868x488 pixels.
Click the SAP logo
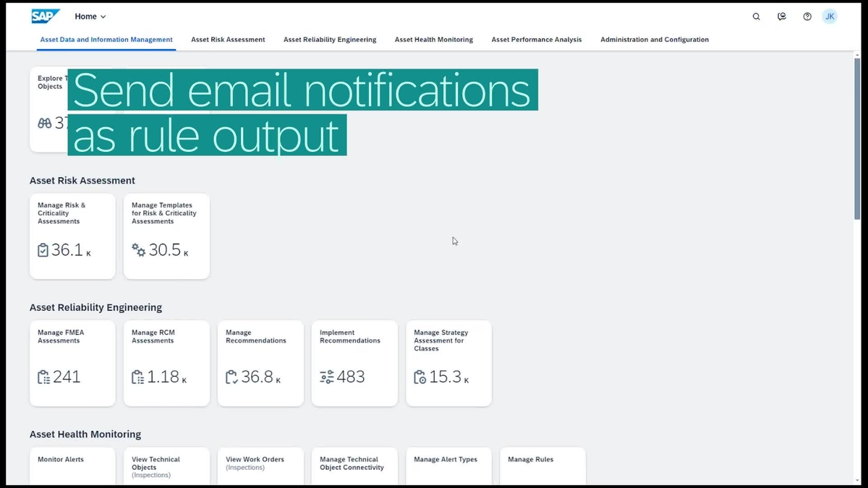point(46,16)
